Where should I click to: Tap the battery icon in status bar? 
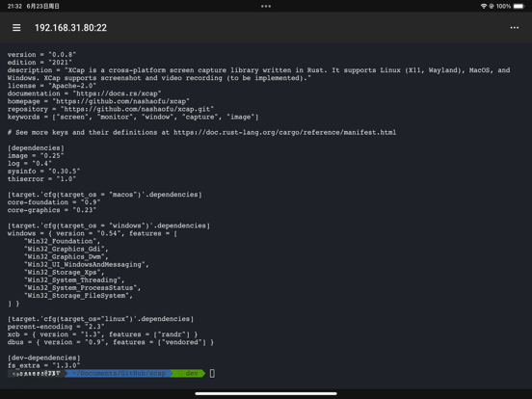[x=519, y=6]
